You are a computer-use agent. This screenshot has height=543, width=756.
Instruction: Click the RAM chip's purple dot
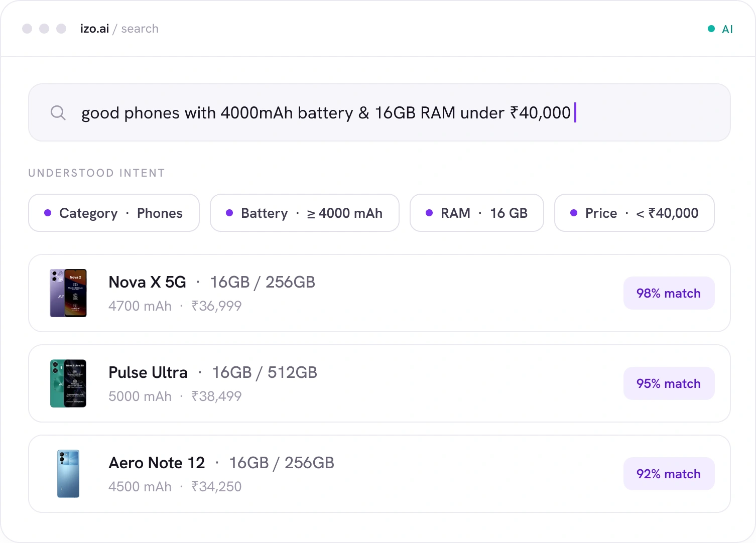[x=429, y=213]
